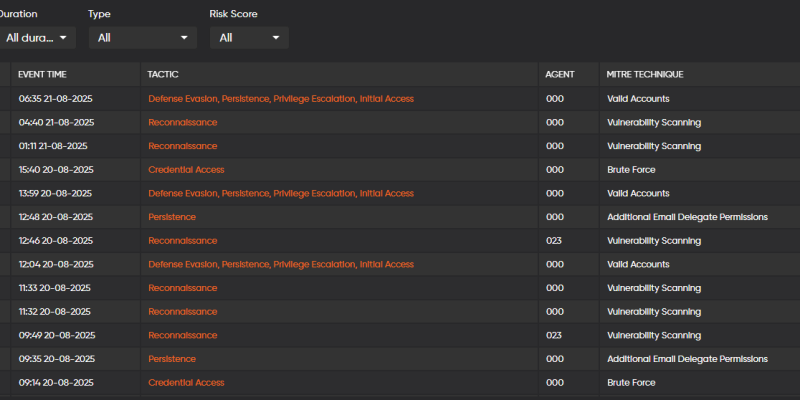Open the Persistence tactic in 09:35 event
This screenshot has height=400, width=800.
[x=172, y=359]
